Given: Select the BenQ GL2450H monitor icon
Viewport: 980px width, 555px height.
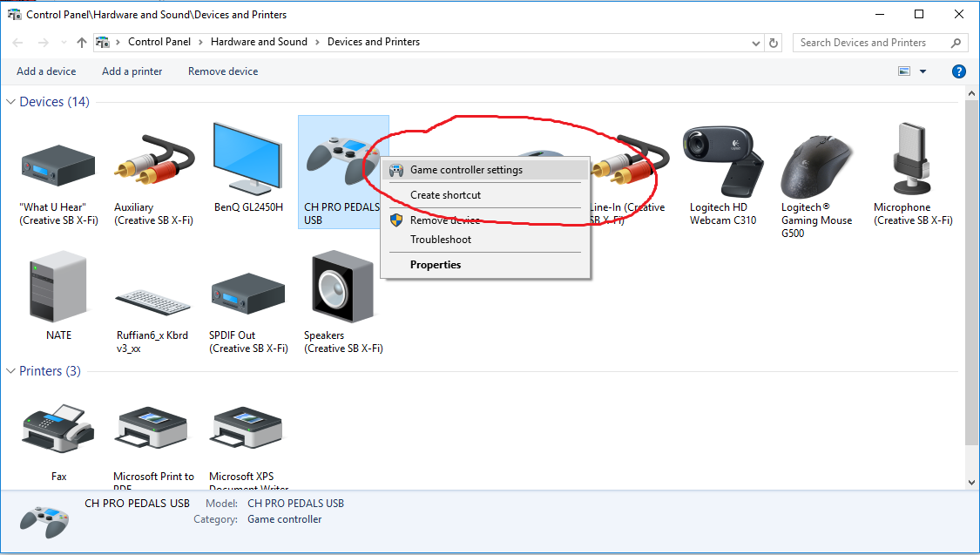Looking at the screenshot, I should tap(247, 159).
